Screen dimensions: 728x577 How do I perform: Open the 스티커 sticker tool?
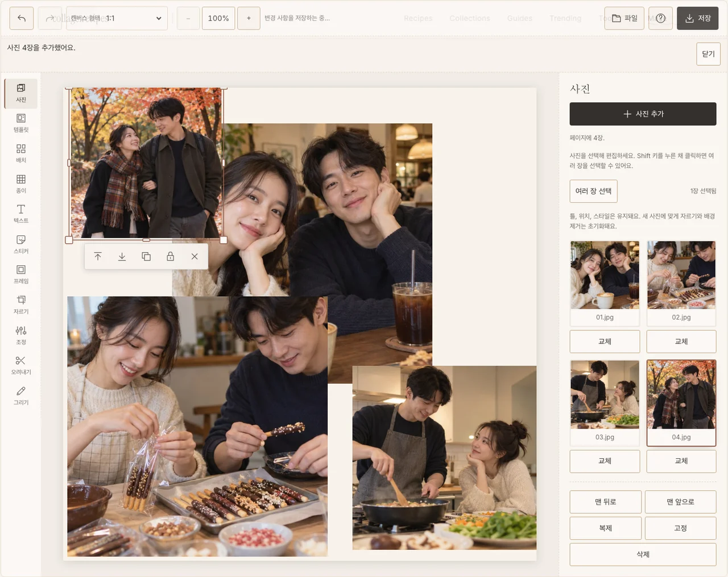[21, 244]
